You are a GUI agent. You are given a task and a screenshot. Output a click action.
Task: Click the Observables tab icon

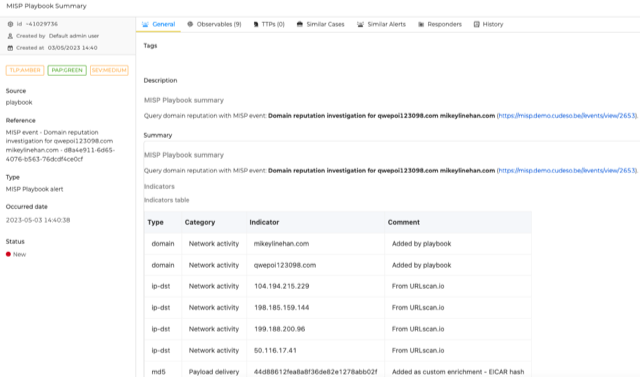190,24
